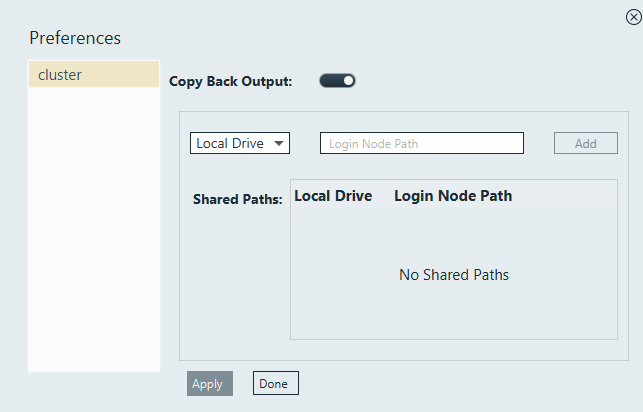Click the blank bottom area of the shared paths table
Screen dimensions: 643x412
coord(454,318)
